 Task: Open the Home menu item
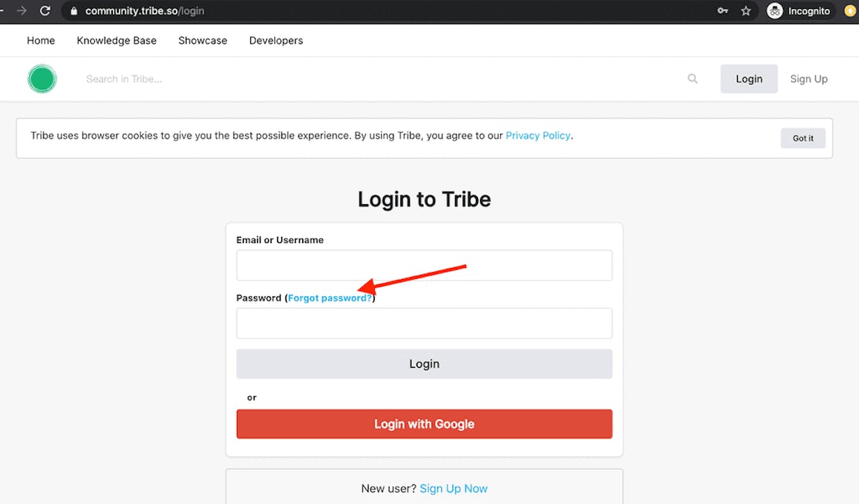(41, 40)
